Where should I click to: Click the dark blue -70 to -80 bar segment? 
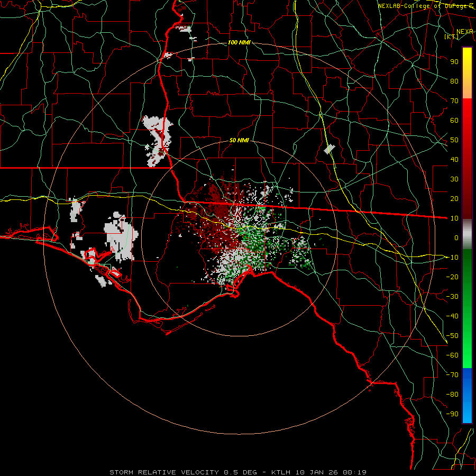click(467, 381)
